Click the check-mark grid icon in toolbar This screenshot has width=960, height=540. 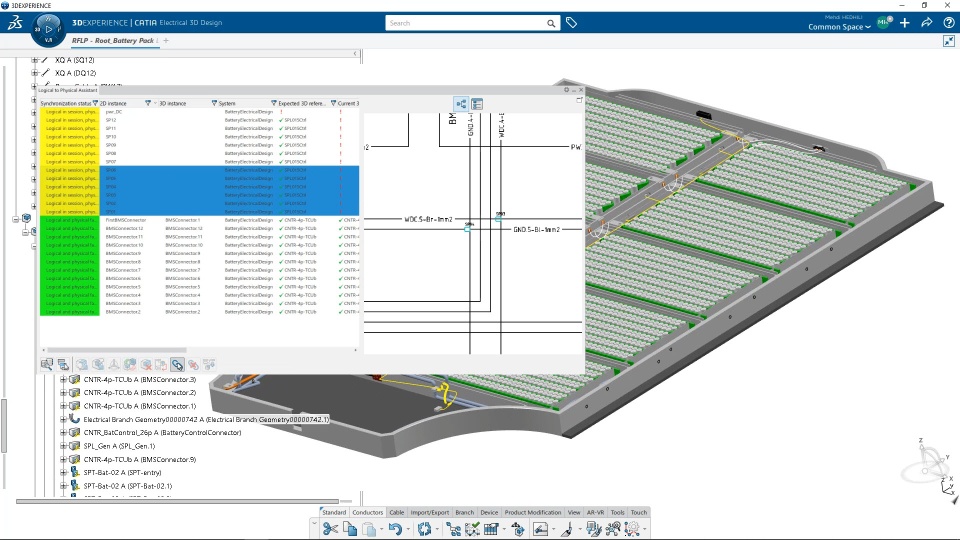click(x=472, y=528)
